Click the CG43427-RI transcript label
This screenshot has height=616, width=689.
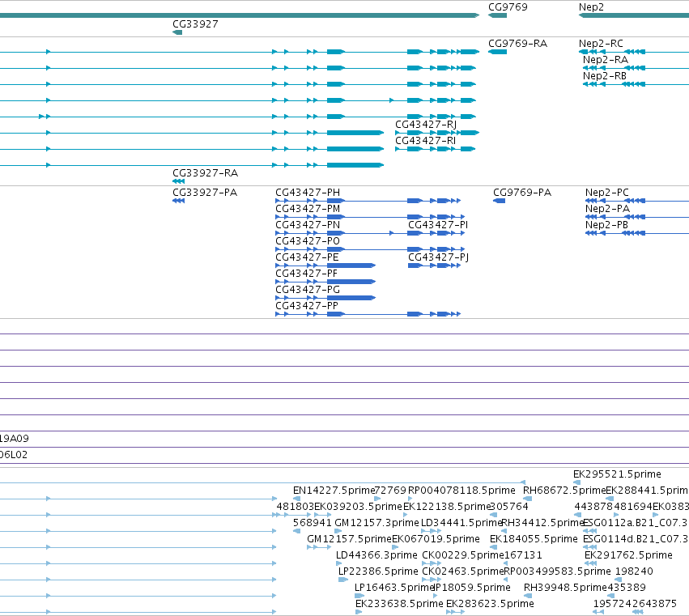[x=425, y=141]
